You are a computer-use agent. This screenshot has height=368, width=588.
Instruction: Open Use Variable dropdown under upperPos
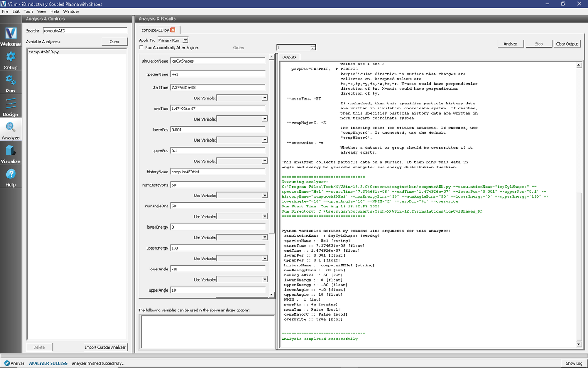[242, 161]
